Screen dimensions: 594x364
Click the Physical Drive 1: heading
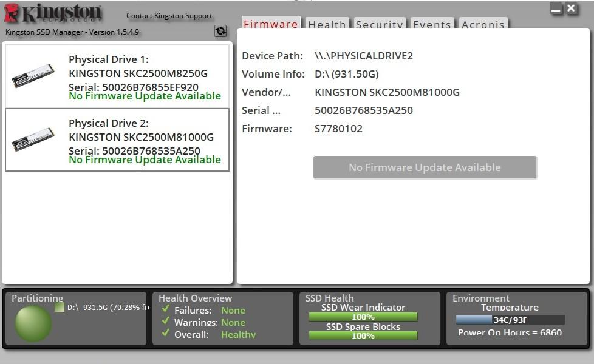tap(108, 59)
